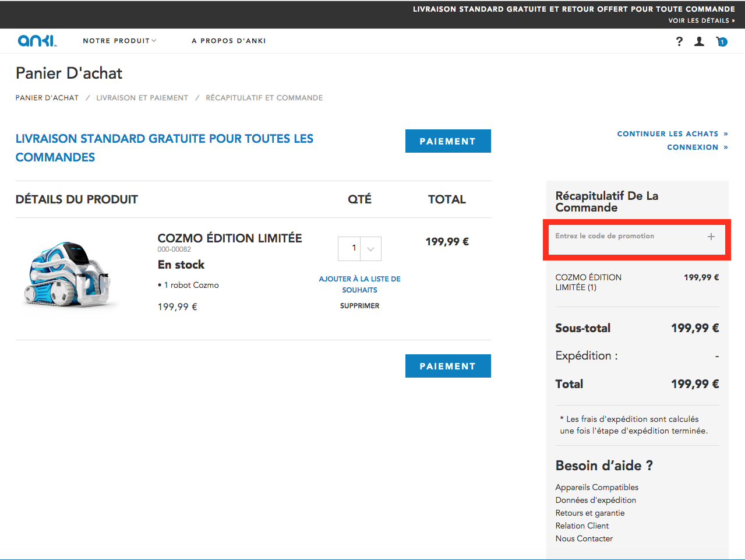
Task: Expand promo code with plus icon
Action: [711, 237]
